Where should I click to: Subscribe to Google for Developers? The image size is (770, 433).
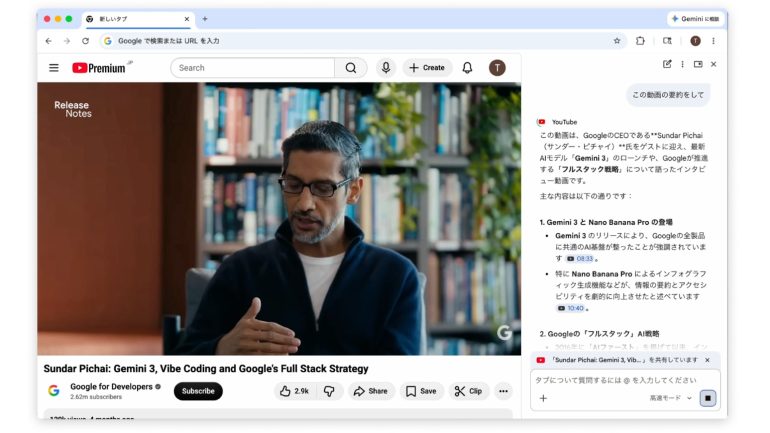[x=198, y=391]
